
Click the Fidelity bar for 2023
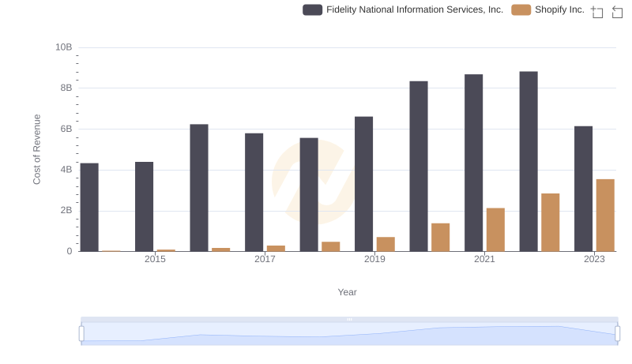pyautogui.click(x=583, y=189)
